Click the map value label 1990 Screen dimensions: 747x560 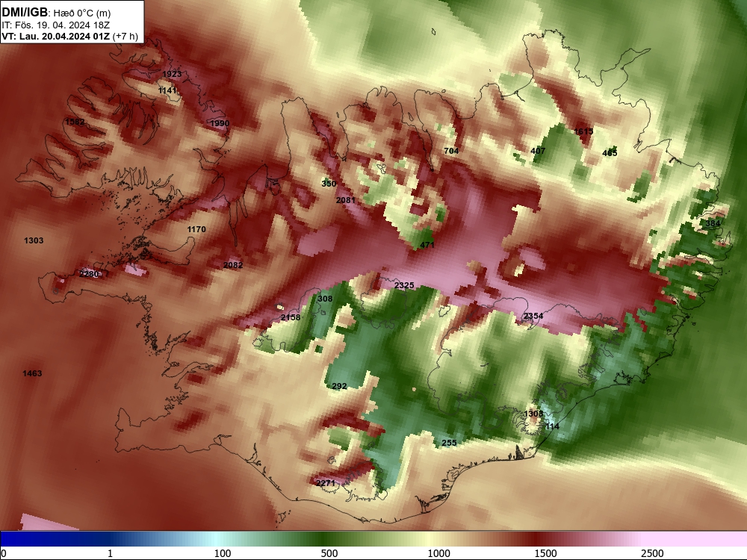tap(220, 123)
